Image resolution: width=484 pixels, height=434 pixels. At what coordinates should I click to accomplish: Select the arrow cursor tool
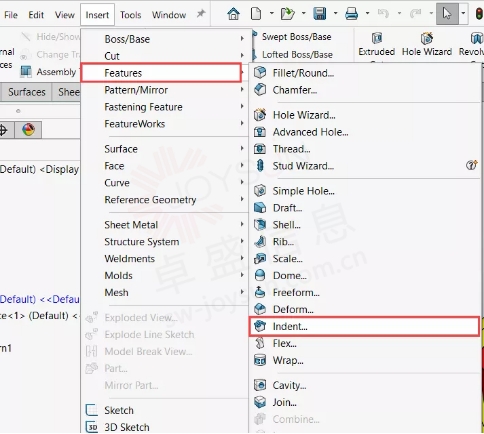click(447, 14)
